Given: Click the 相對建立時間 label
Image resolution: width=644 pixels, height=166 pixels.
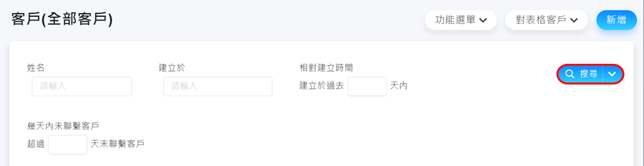Looking at the screenshot, I should coord(326,68).
